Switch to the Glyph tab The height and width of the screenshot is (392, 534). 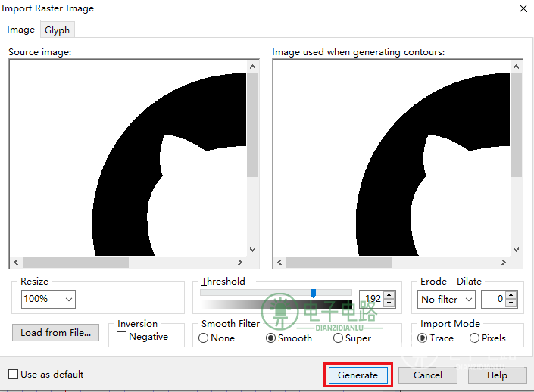point(57,30)
